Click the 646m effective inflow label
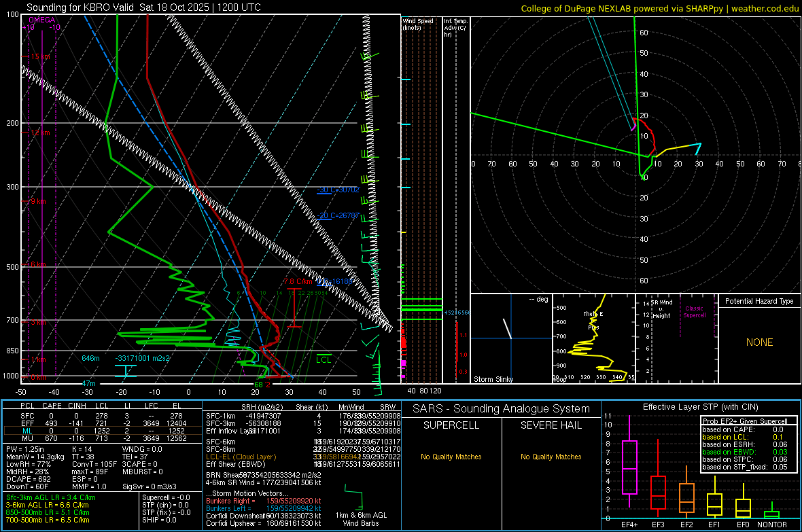The image size is (802, 532). point(90,358)
